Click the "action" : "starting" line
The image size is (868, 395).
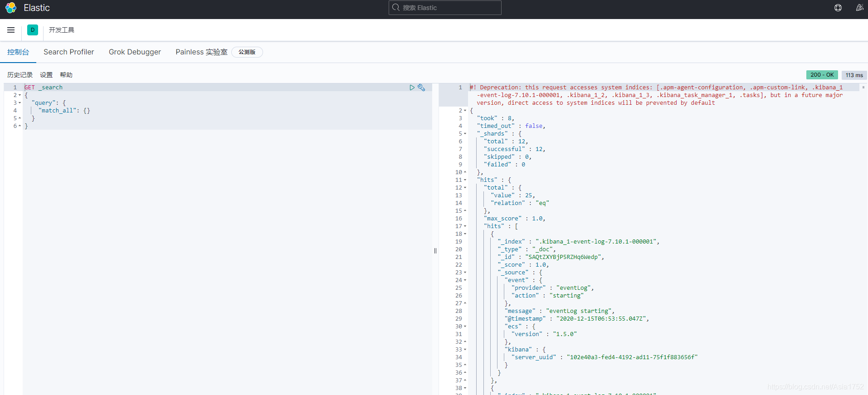547,296
